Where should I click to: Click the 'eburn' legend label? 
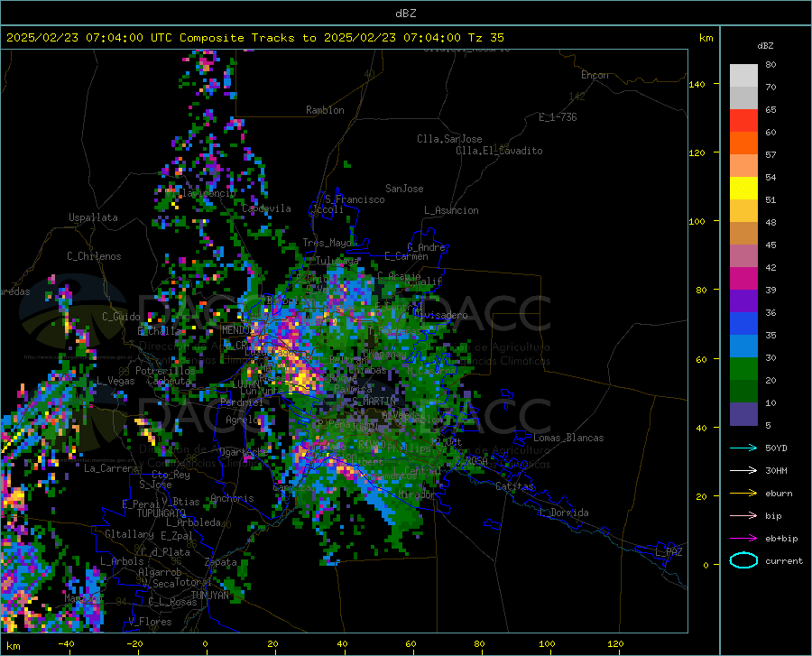[779, 493]
